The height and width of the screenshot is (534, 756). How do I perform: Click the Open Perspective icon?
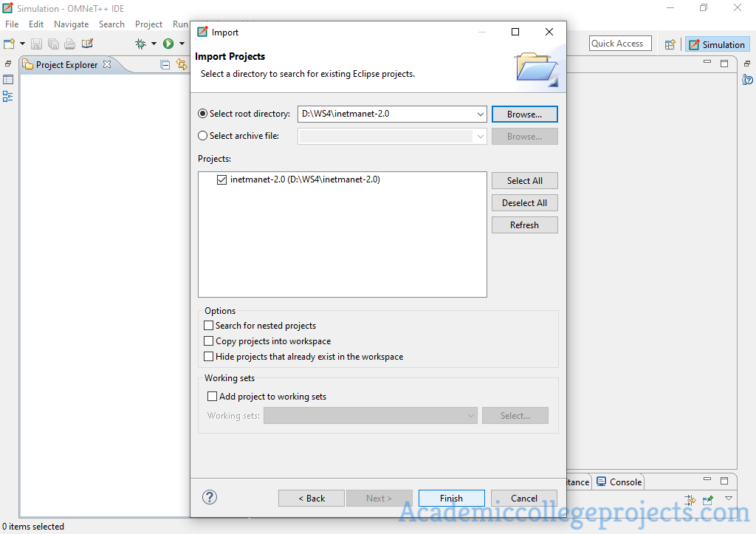tap(670, 45)
